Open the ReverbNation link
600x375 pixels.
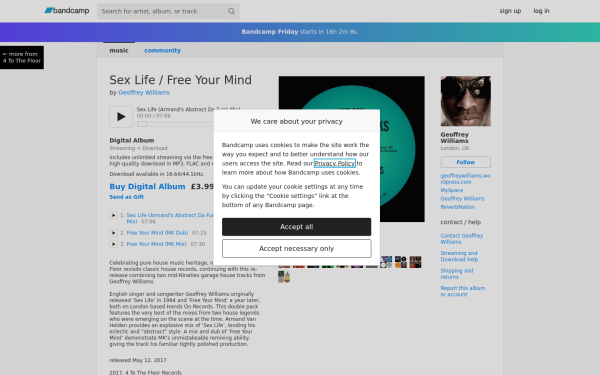pyautogui.click(x=457, y=207)
